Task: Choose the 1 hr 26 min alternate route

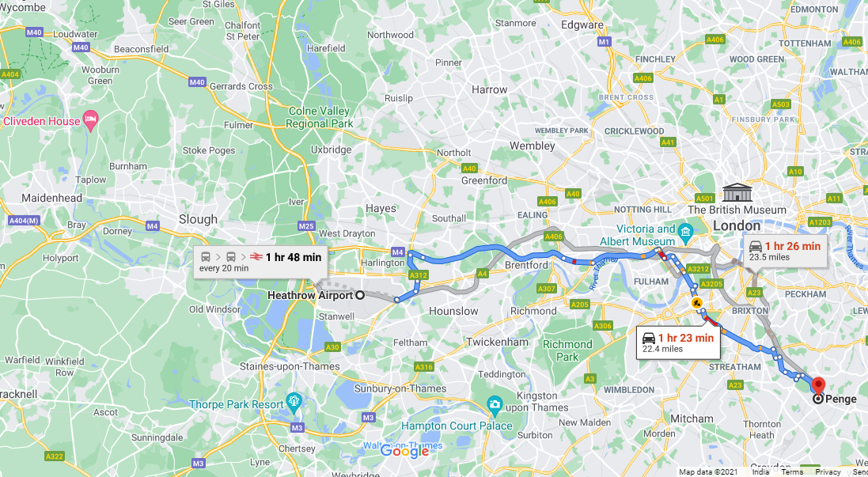Action: (785, 251)
